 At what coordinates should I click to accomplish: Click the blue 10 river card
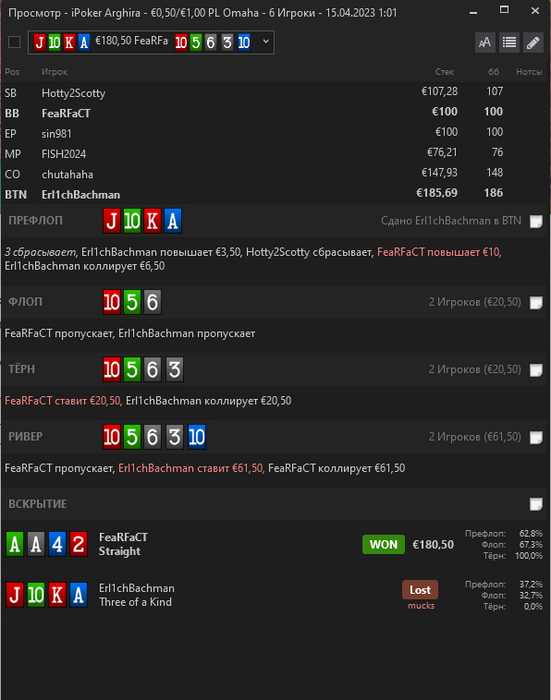196,437
